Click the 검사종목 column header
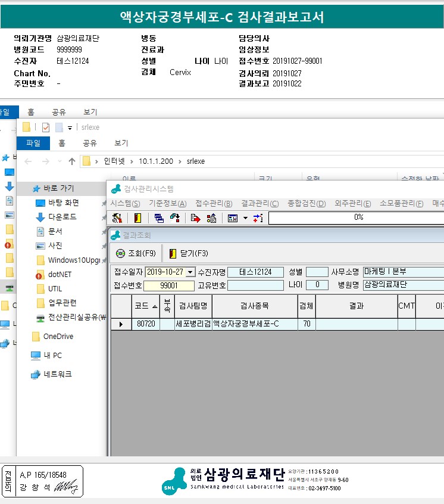Screen dimensions: 444x504 (x=255, y=306)
